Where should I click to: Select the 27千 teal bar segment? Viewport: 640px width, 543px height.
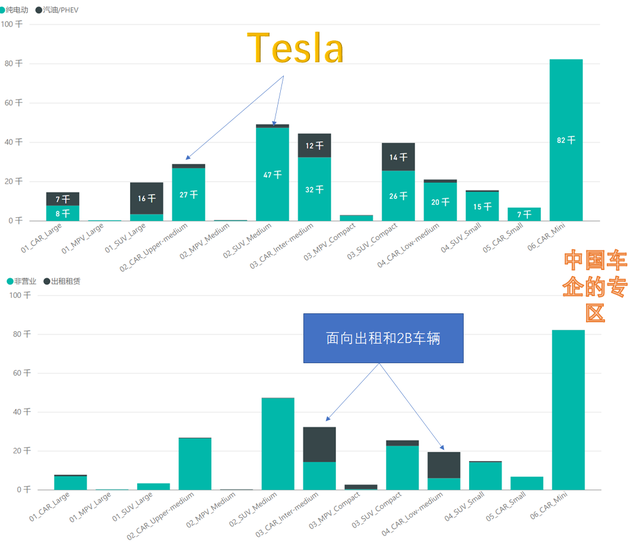tap(188, 194)
